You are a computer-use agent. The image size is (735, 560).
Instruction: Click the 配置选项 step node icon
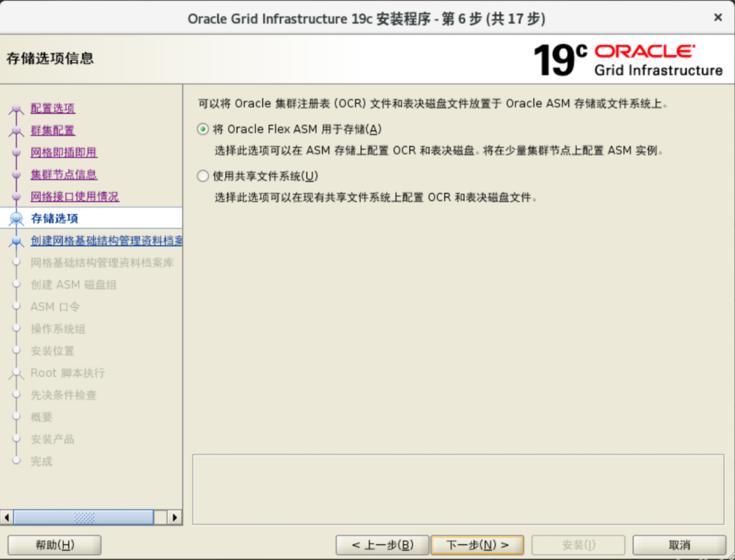click(x=16, y=109)
